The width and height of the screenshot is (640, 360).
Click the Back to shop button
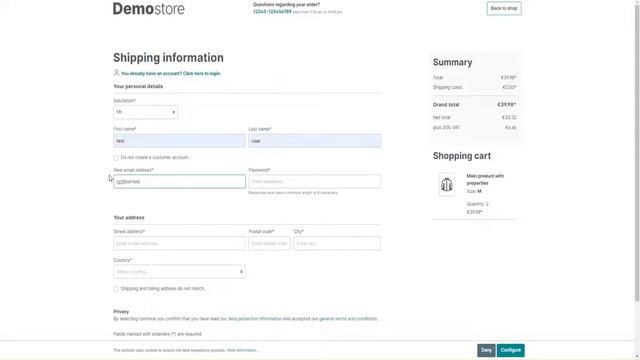(x=504, y=9)
